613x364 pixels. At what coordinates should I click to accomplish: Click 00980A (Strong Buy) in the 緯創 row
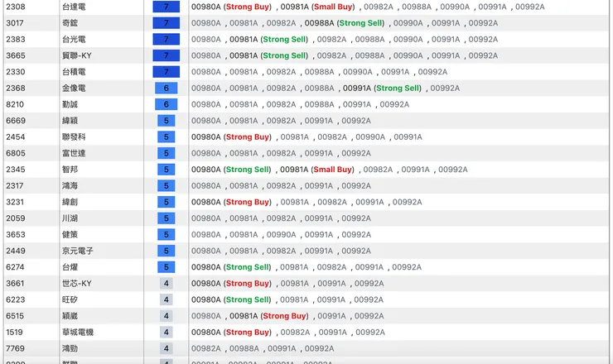[x=231, y=202]
